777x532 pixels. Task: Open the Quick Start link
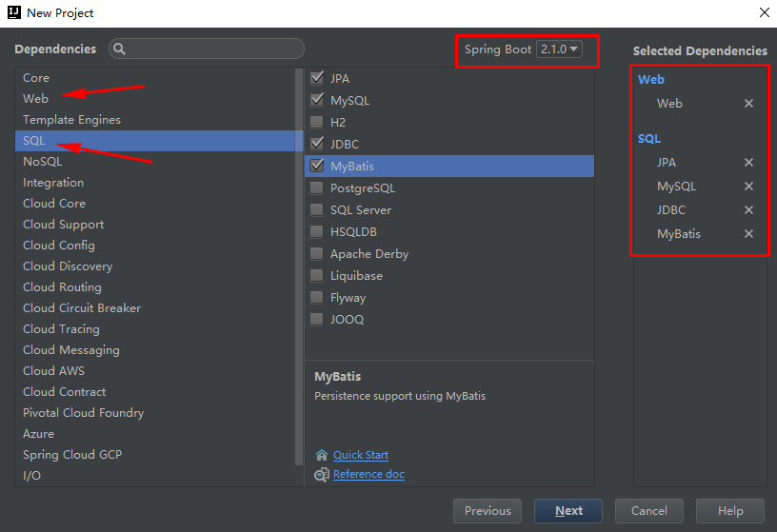click(361, 455)
